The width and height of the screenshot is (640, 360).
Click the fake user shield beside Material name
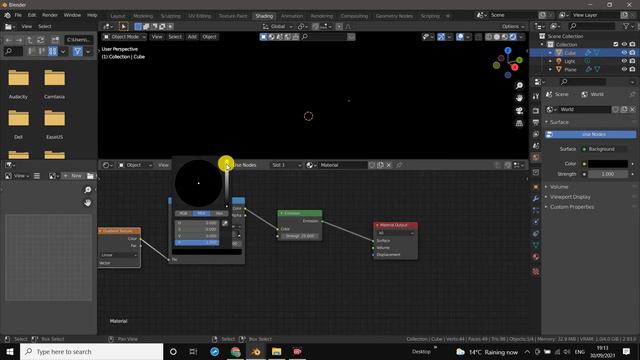(x=372, y=165)
